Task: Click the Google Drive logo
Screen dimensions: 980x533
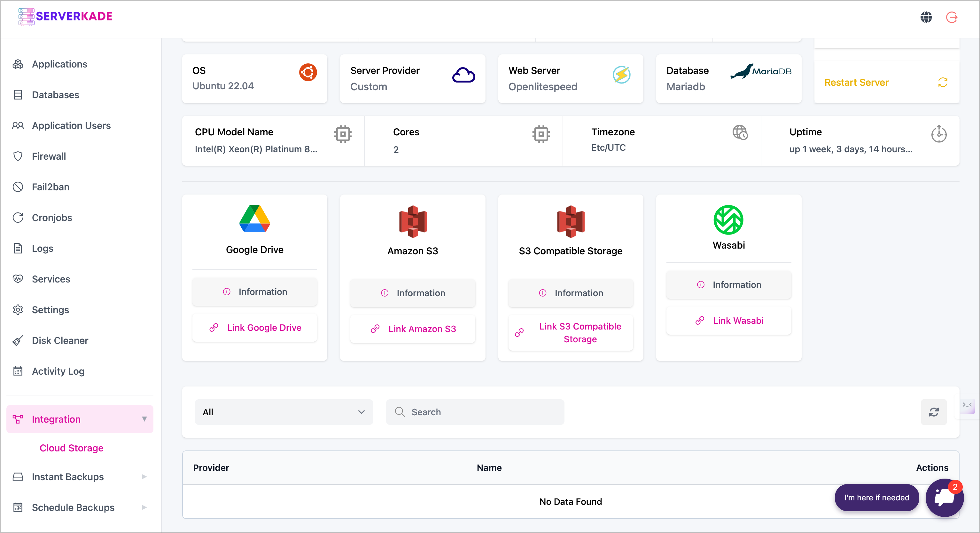Action: (x=254, y=219)
